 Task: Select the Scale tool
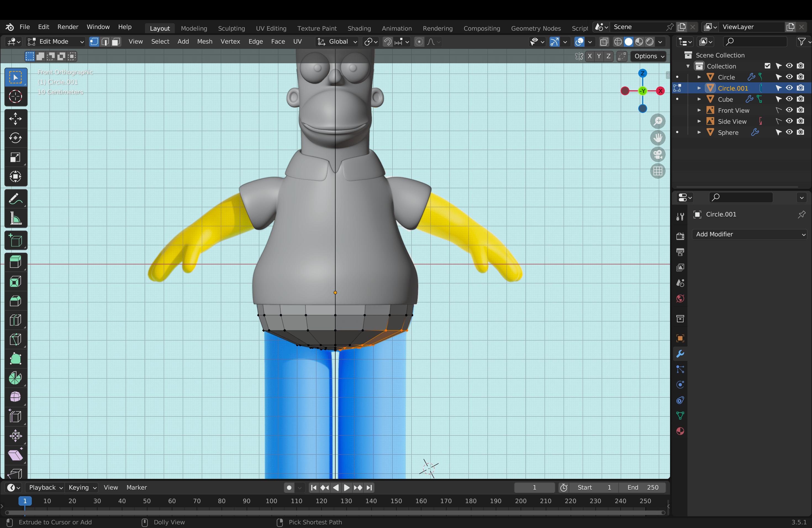click(16, 157)
